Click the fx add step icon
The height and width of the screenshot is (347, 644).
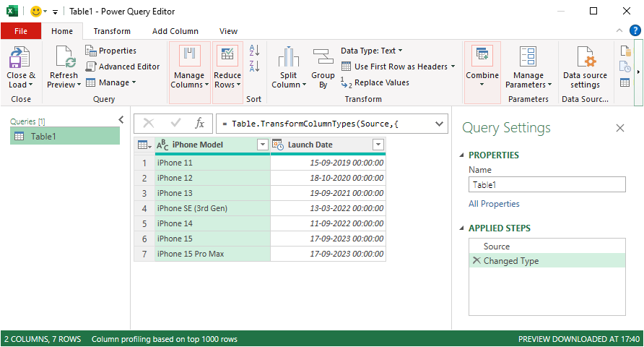pos(199,123)
